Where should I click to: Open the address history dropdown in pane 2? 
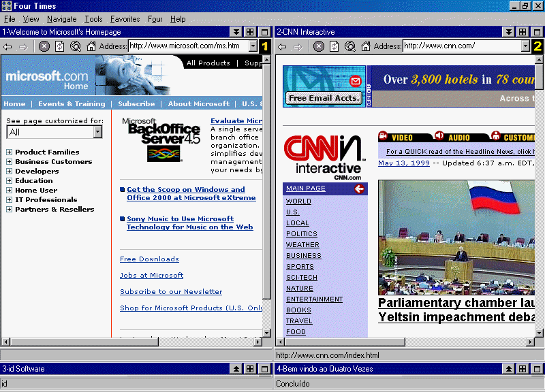click(525, 46)
